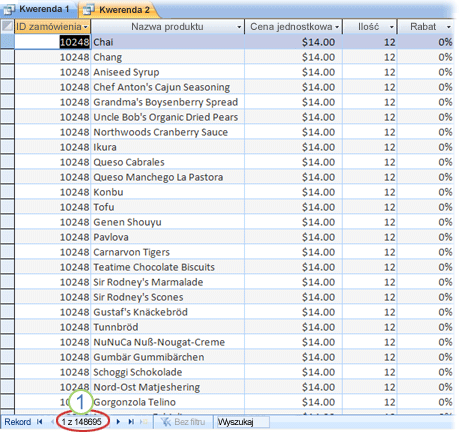Click the Aniseed Syrup cell

168,72
